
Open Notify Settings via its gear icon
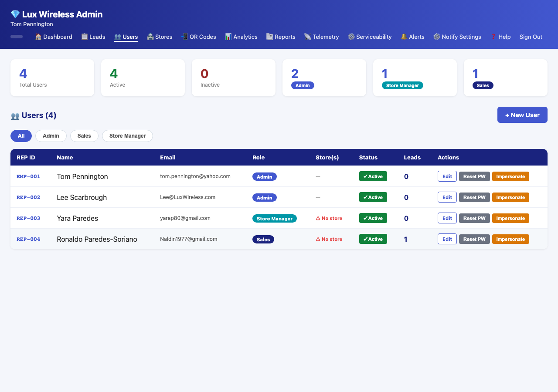(x=437, y=37)
